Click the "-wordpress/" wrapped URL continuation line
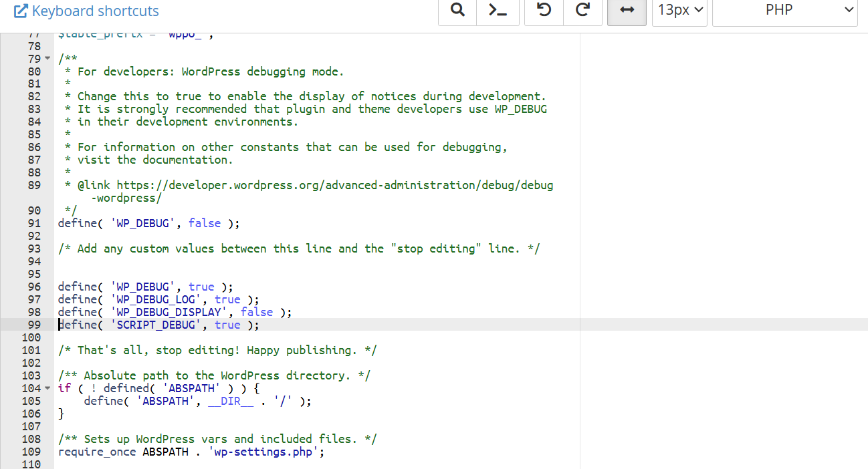This screenshot has height=469, width=868. 126,198
